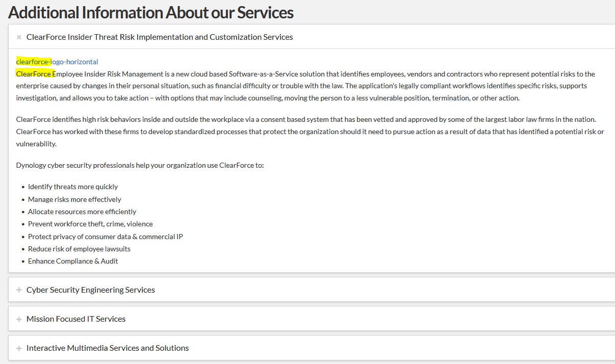Click highlighted 'ClearForce' at paragraph start

click(x=34, y=74)
